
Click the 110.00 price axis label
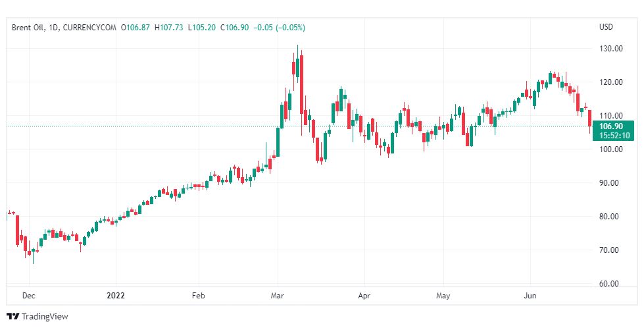point(610,115)
